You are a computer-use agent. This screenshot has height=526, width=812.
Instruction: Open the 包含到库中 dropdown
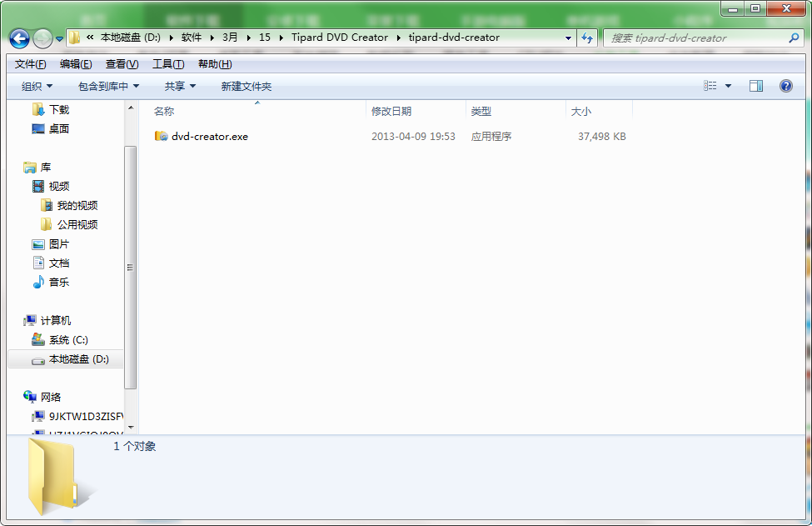click(x=108, y=87)
